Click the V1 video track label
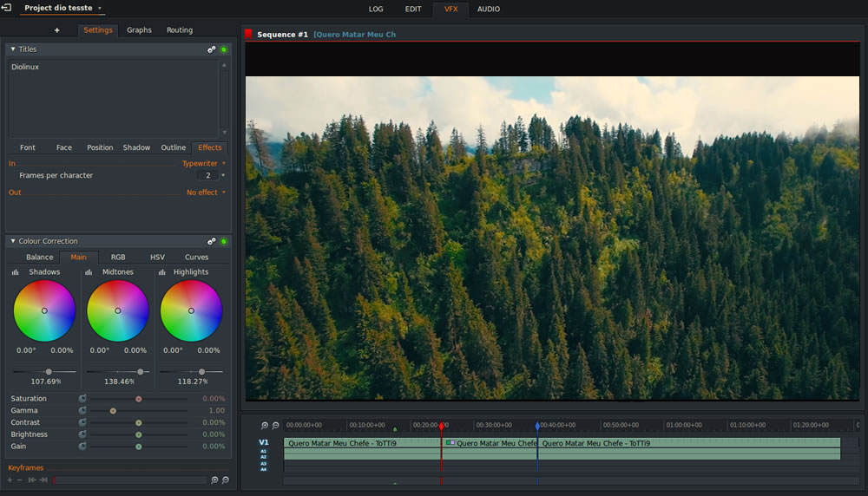Screen dimensions: 868x496 (x=263, y=442)
